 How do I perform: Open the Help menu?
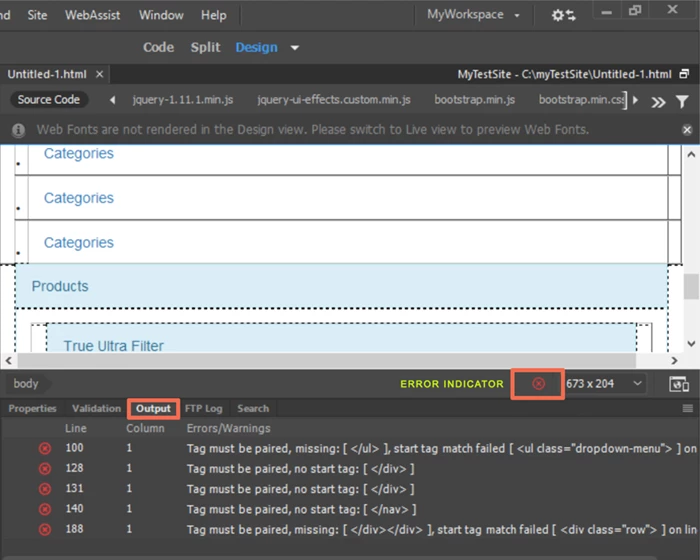click(x=213, y=15)
